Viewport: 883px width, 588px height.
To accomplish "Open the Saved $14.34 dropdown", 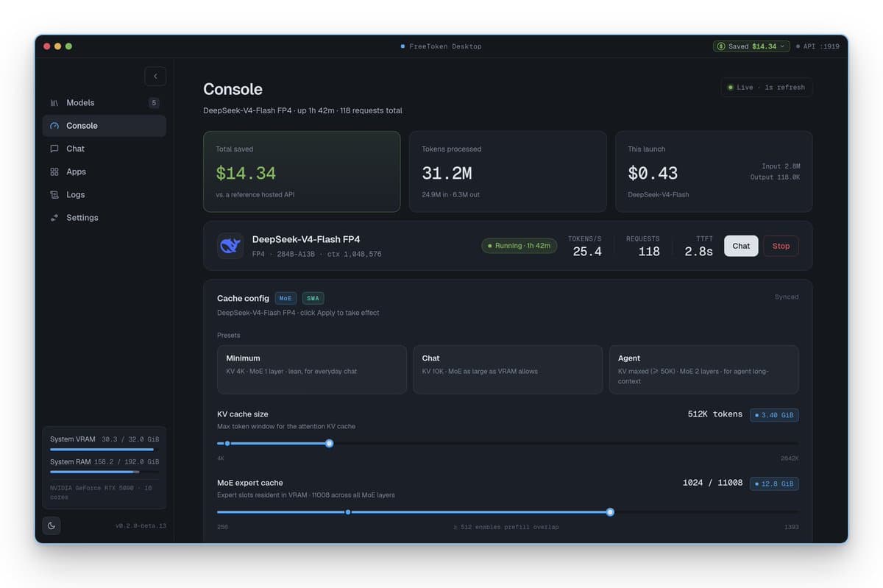I will coord(751,46).
